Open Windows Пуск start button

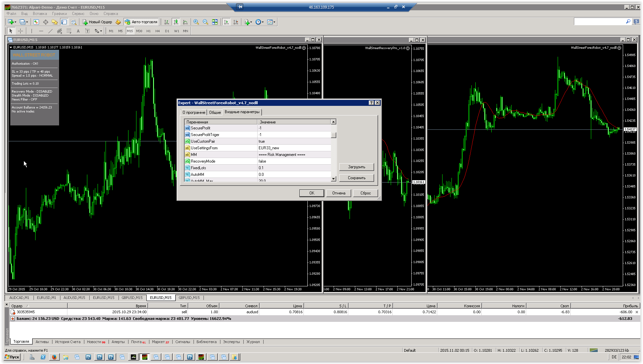(12, 357)
